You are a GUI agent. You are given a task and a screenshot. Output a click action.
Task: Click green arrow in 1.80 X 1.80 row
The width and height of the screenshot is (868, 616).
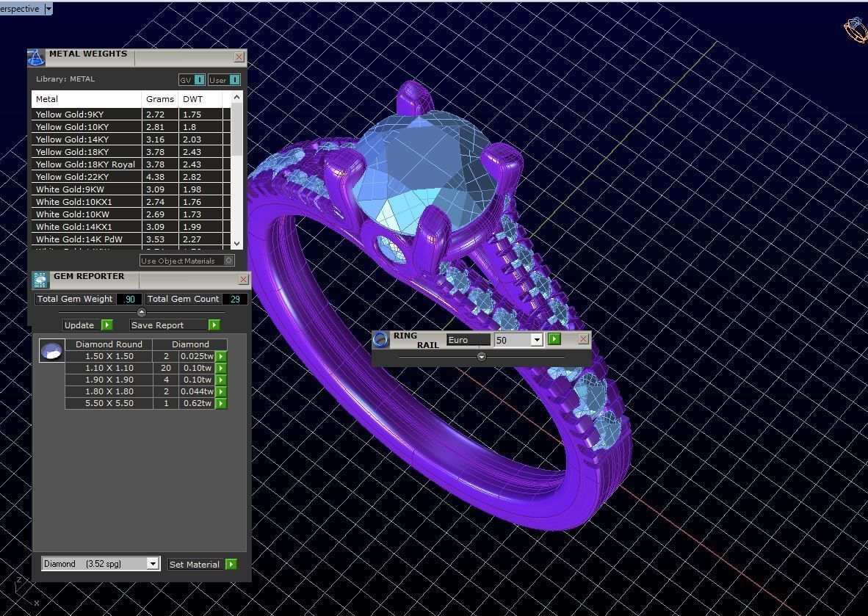(x=221, y=391)
